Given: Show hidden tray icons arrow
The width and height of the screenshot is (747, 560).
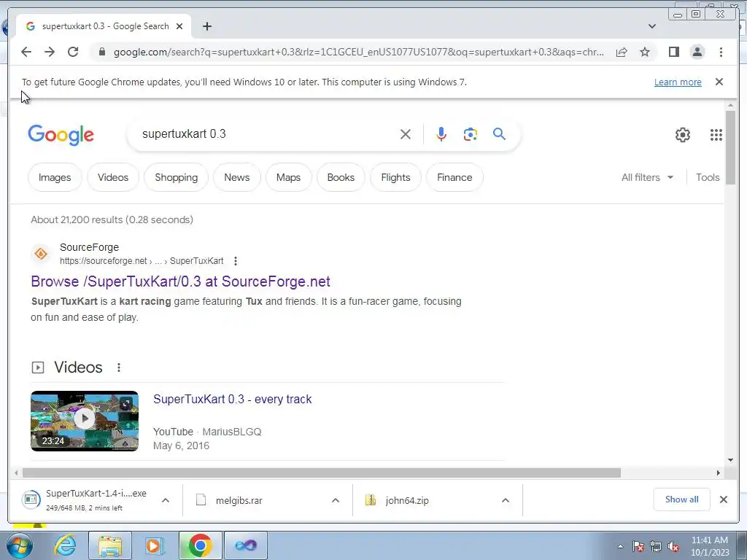Looking at the screenshot, I should click(620, 546).
